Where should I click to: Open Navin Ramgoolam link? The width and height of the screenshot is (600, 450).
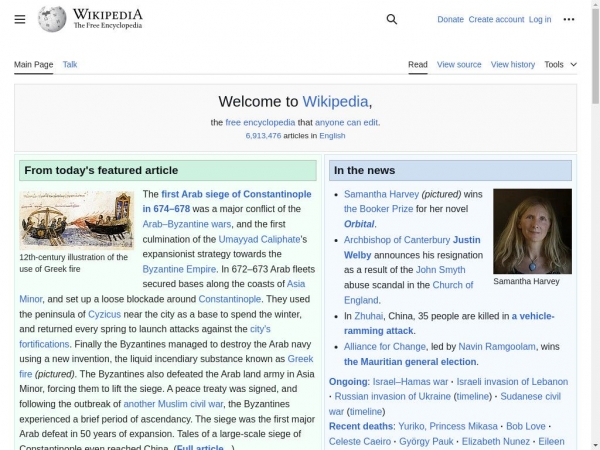(497, 346)
